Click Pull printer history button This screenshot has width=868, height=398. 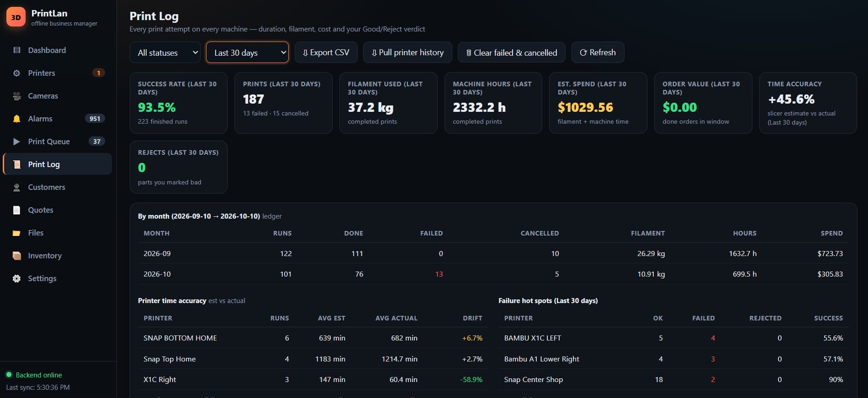(408, 52)
